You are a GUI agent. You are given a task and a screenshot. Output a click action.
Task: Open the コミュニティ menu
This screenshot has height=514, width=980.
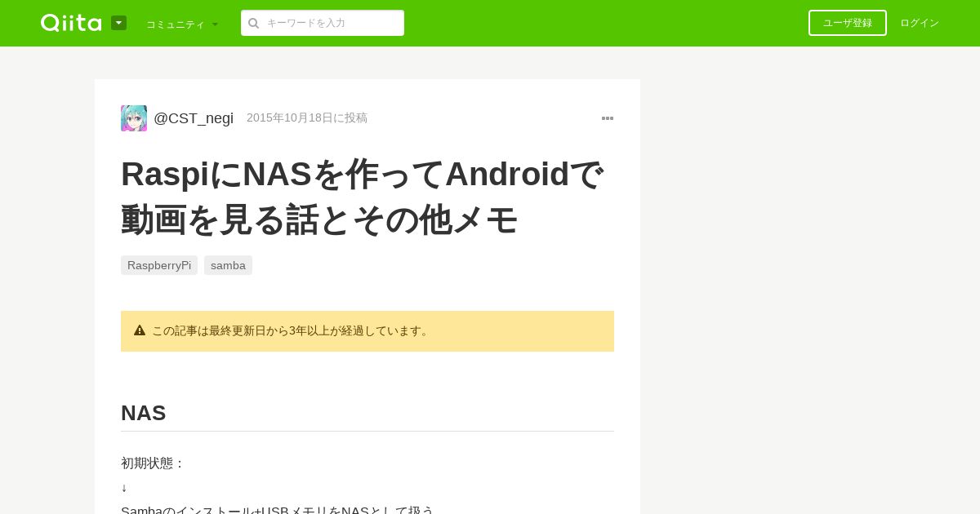182,24
